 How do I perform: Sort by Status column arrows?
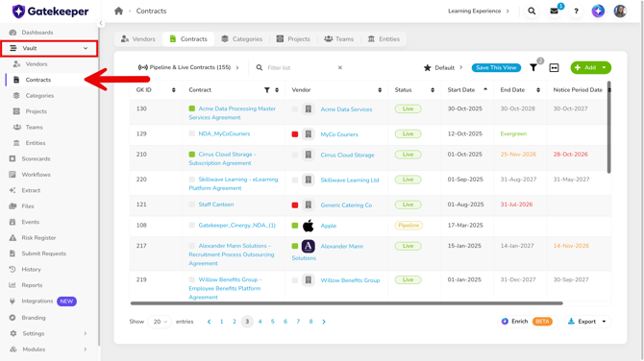point(433,90)
